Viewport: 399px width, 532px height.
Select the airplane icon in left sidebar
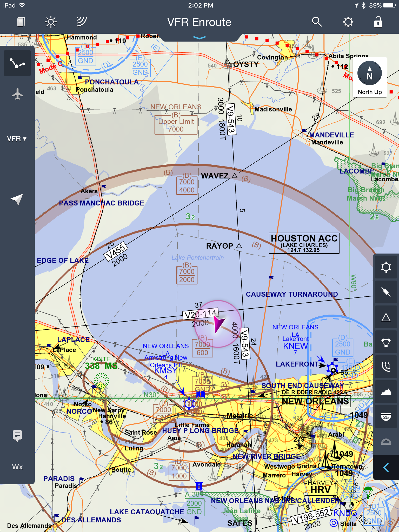tap(17, 94)
